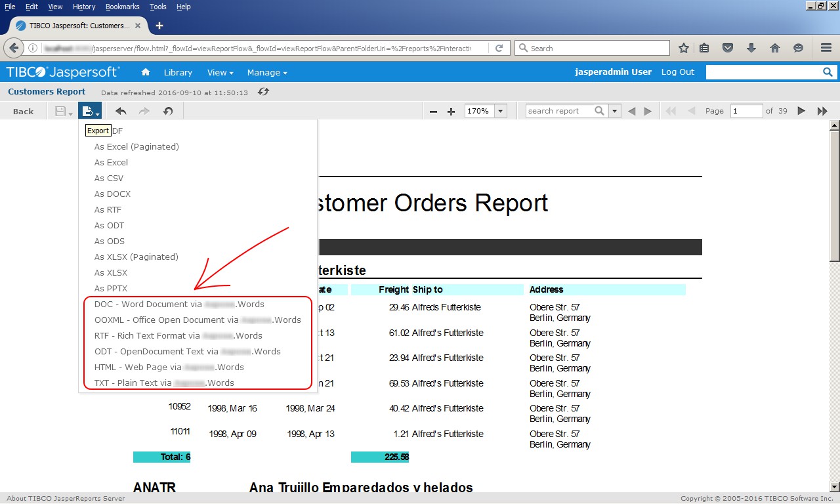Show bookmarks list icon
Viewport: 840px width, 504px height.
pyautogui.click(x=704, y=48)
